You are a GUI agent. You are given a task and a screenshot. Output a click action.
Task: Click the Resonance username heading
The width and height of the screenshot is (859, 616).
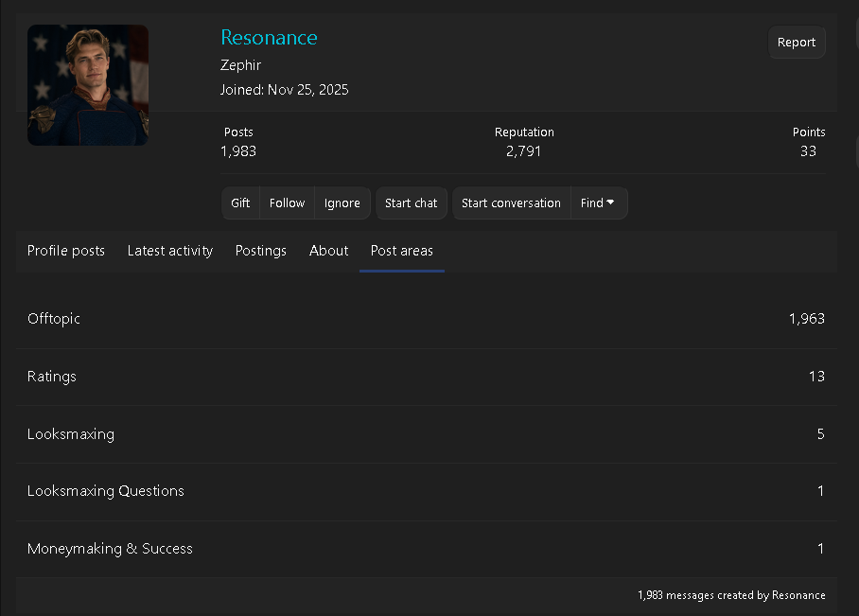pos(269,37)
